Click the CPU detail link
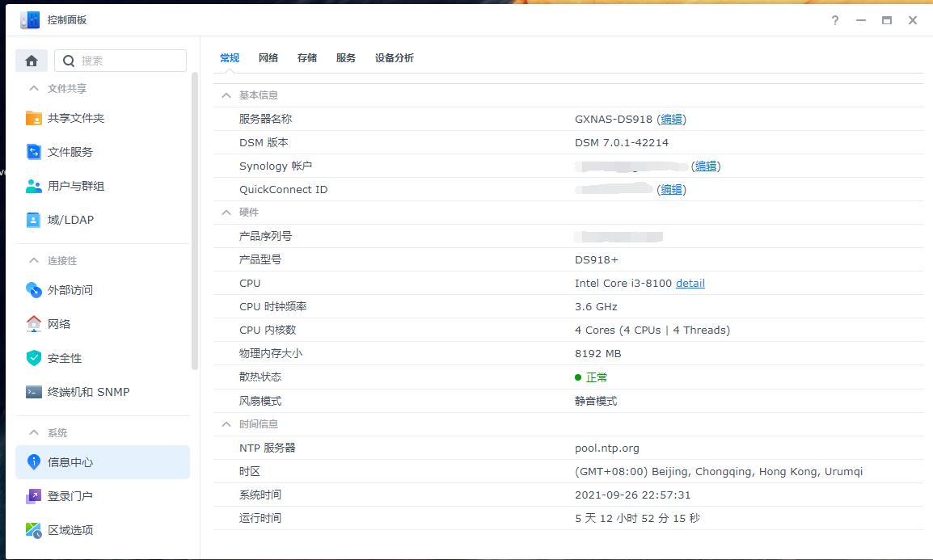This screenshot has height=560, width=933. click(x=690, y=284)
